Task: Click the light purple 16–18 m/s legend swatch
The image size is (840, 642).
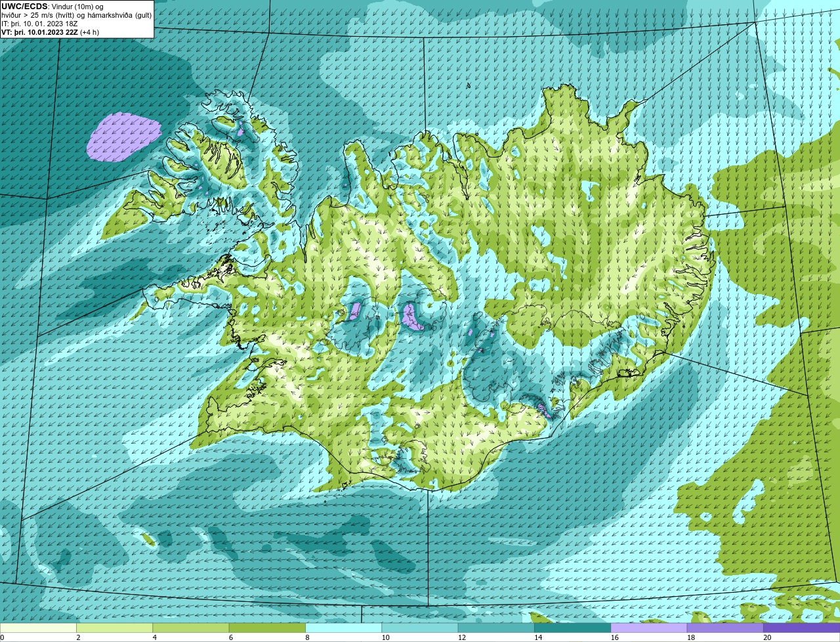Action: (x=649, y=628)
